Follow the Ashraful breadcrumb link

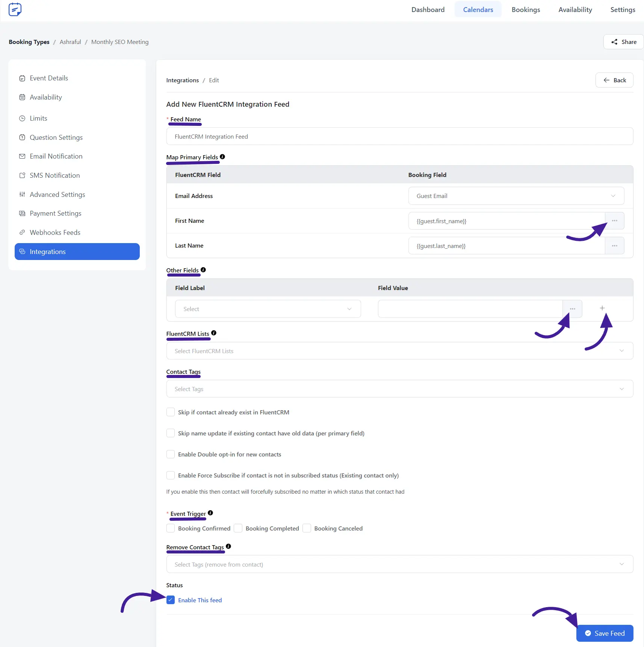pyautogui.click(x=70, y=42)
